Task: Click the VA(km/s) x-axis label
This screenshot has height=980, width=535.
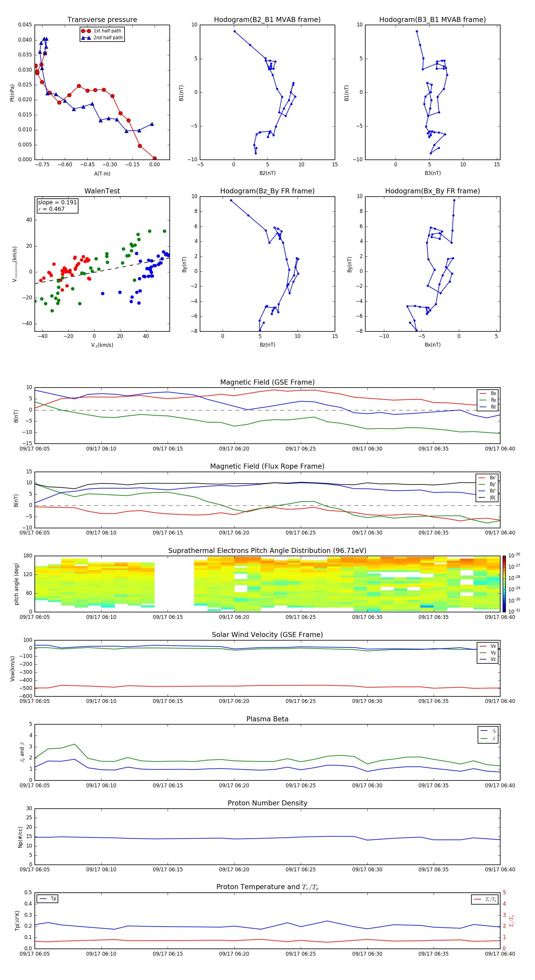Action: click(x=102, y=345)
